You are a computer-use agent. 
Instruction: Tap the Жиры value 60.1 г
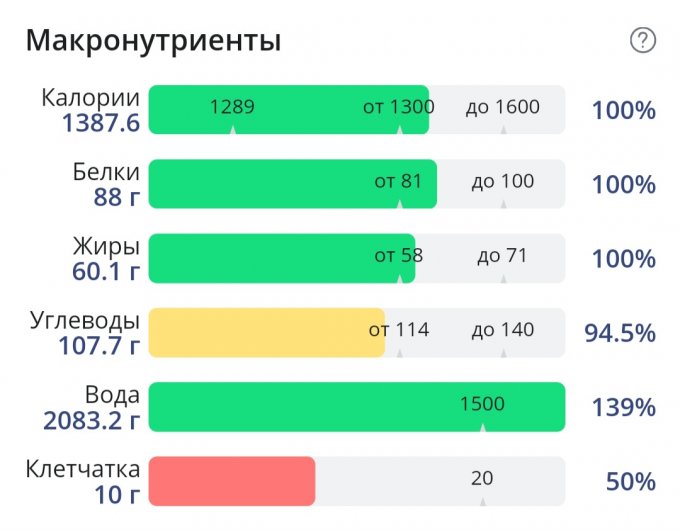click(106, 271)
